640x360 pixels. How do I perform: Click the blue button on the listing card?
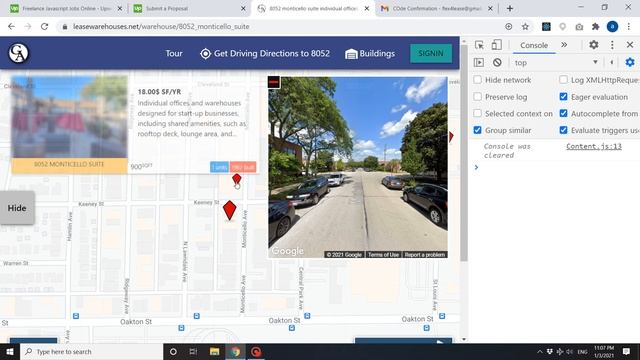[x=219, y=167]
